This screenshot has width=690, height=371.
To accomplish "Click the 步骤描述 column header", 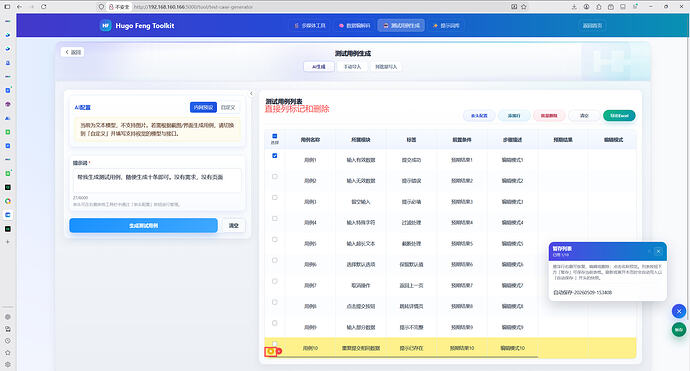I will pos(512,140).
